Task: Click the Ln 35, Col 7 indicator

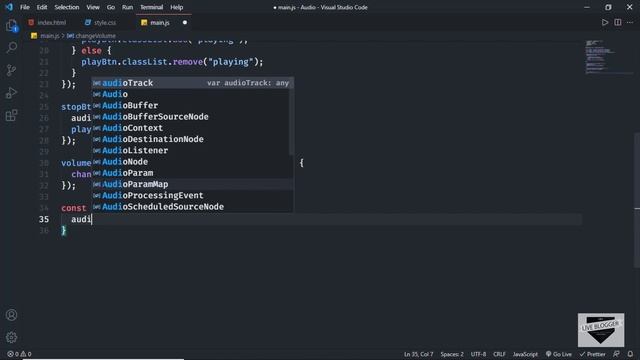Action: tap(418, 354)
